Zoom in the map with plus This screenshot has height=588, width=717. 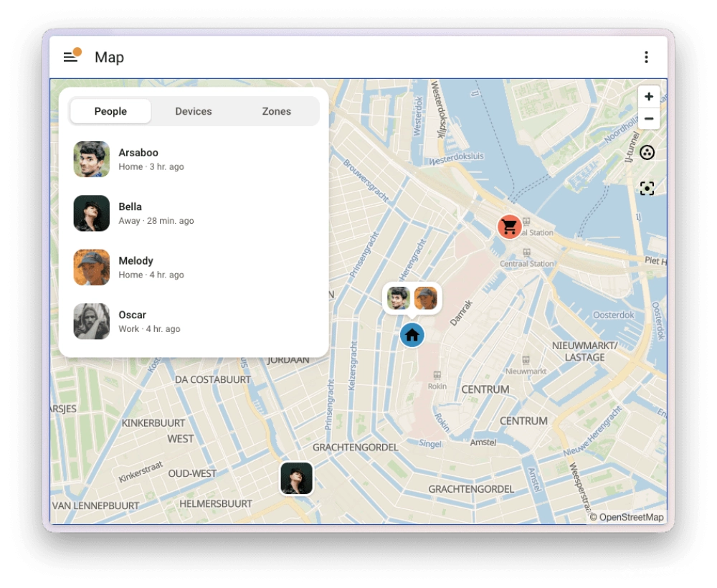point(648,97)
